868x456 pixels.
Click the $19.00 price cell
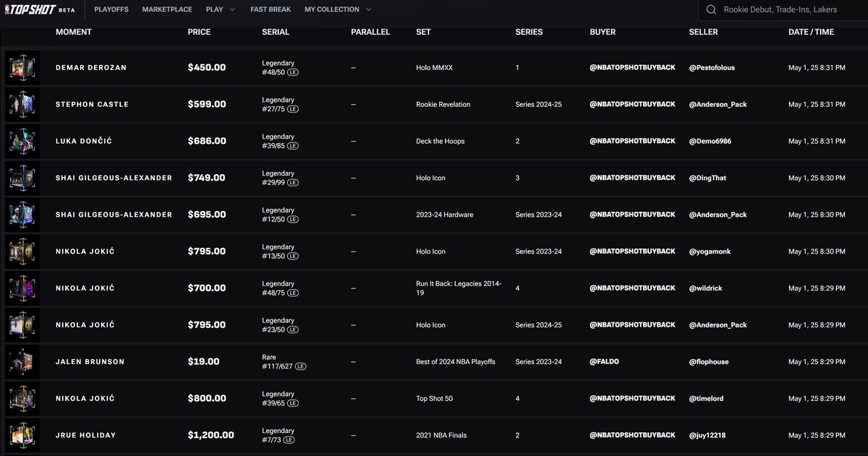point(203,361)
